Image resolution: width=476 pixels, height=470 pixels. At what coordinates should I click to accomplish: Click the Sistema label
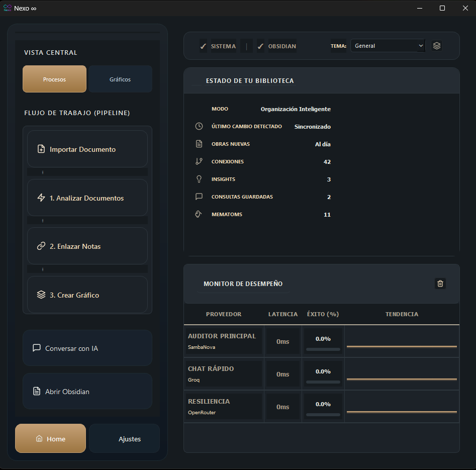tap(224, 46)
